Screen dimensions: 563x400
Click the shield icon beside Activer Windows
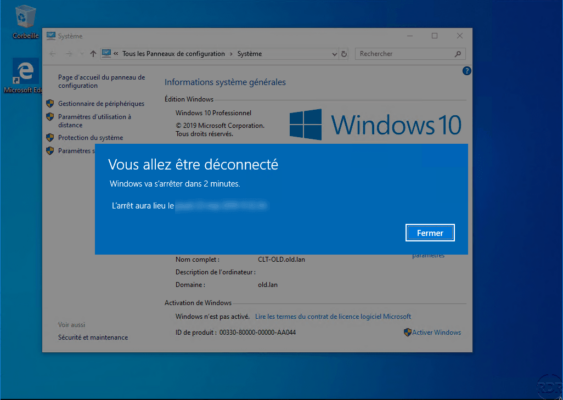pyautogui.click(x=407, y=332)
